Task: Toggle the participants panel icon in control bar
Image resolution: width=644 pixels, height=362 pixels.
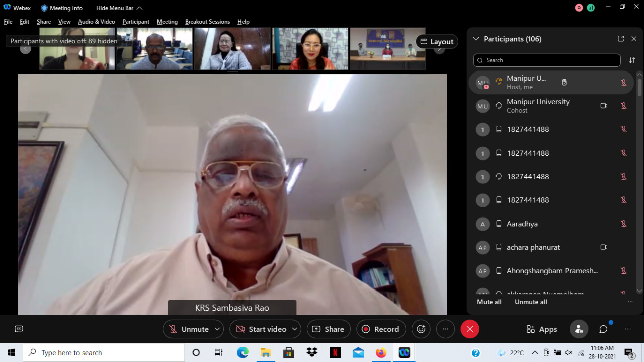Action: (x=579, y=329)
